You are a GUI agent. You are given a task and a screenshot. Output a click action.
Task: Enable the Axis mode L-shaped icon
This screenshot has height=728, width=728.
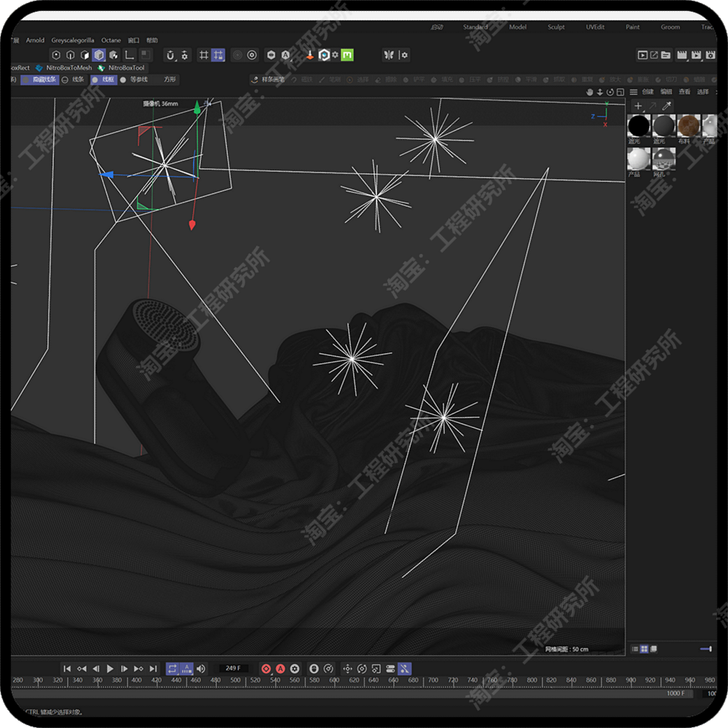130,55
